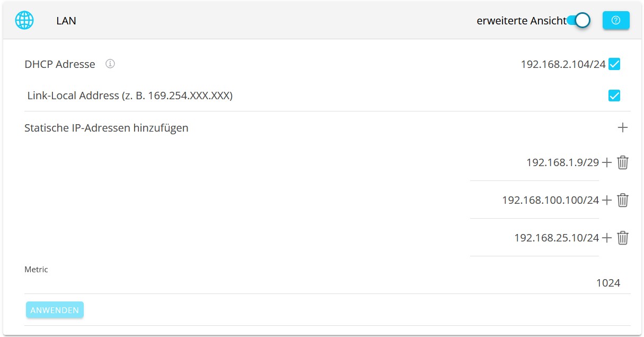Click plus icon beside 192.168.100.100/24
Viewport: 644px width, 337px height.
[x=607, y=200]
